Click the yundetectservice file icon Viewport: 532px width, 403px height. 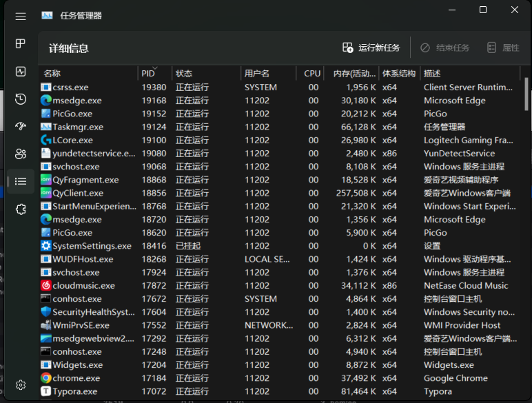tap(45, 154)
